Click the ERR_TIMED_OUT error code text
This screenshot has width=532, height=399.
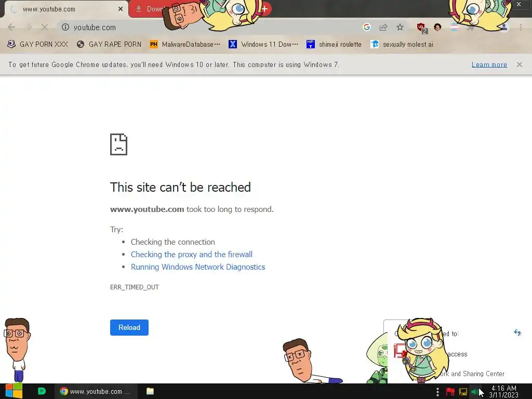(x=135, y=287)
